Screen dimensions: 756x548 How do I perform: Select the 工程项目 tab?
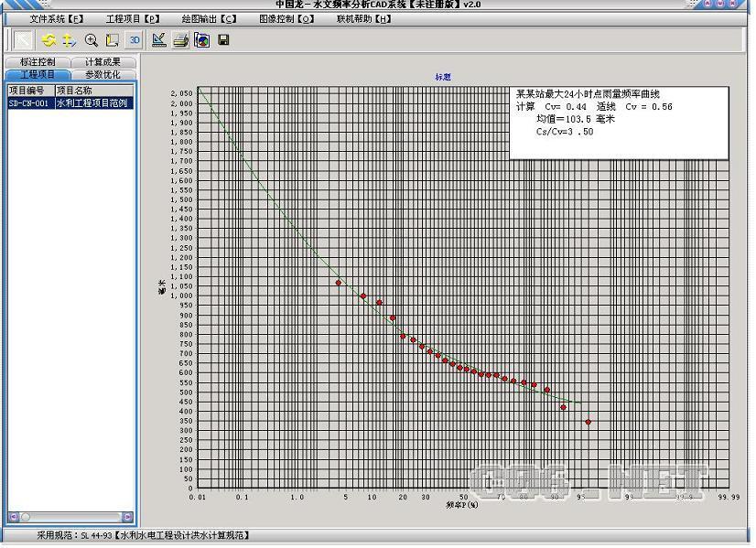[x=38, y=75]
